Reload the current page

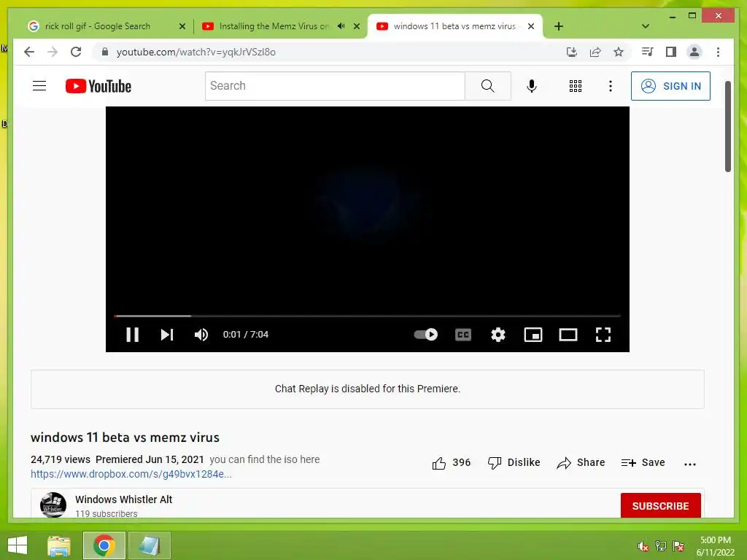[x=76, y=52]
